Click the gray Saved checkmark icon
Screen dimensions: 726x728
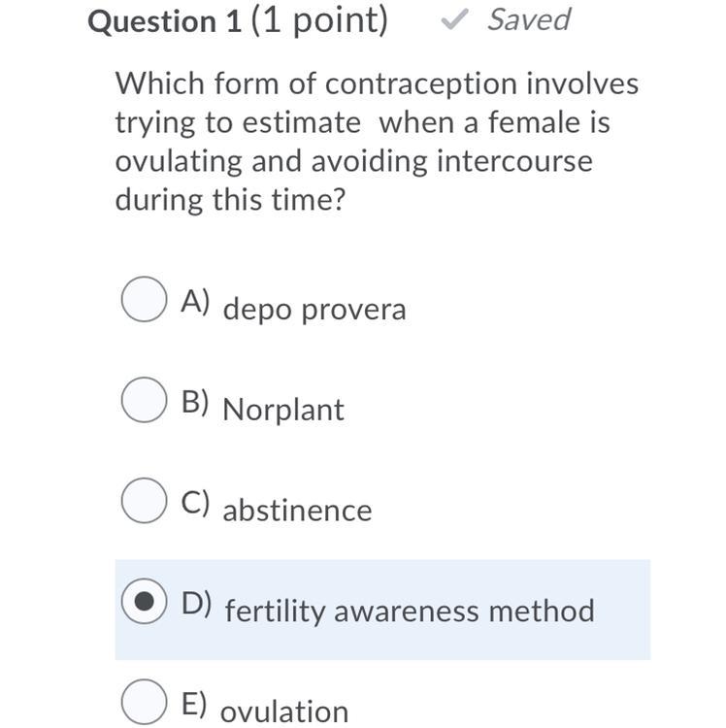point(454,20)
